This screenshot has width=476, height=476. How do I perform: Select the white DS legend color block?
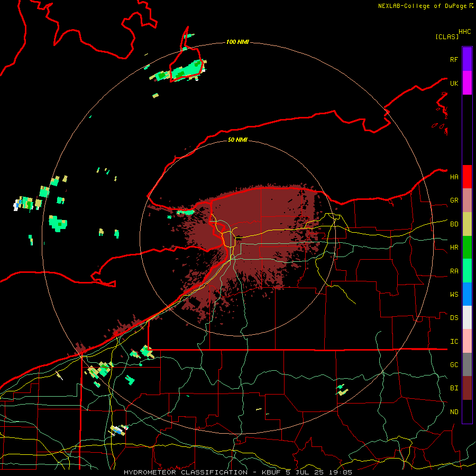[467, 317]
